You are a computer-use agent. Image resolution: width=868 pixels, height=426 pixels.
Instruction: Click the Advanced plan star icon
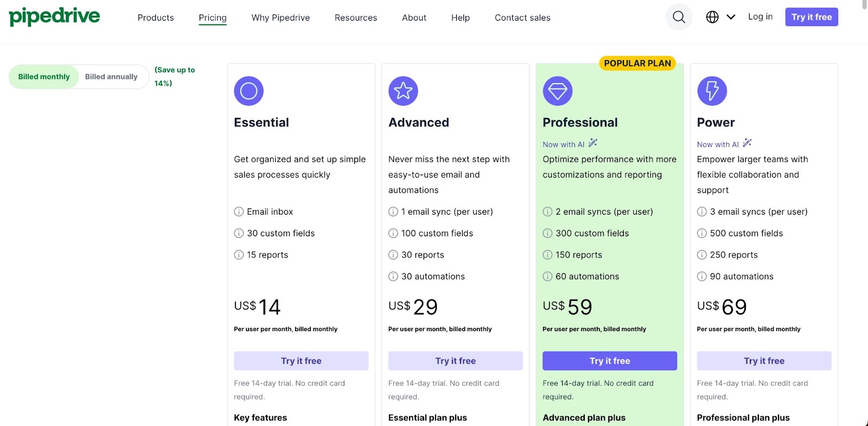403,91
